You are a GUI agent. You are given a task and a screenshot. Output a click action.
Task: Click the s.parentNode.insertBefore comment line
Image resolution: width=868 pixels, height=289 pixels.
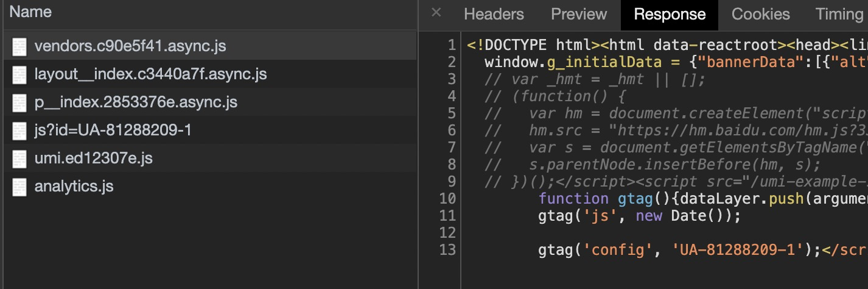[x=653, y=165]
